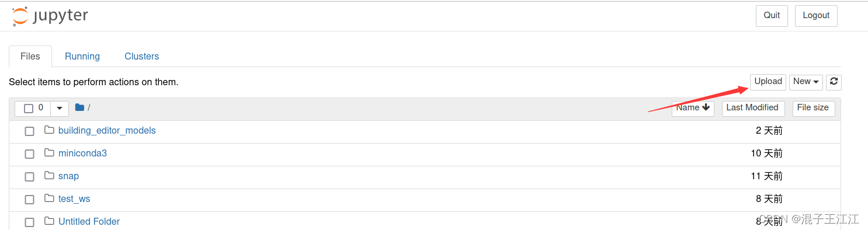Click the folder icon beside Untitled Folder

49,221
